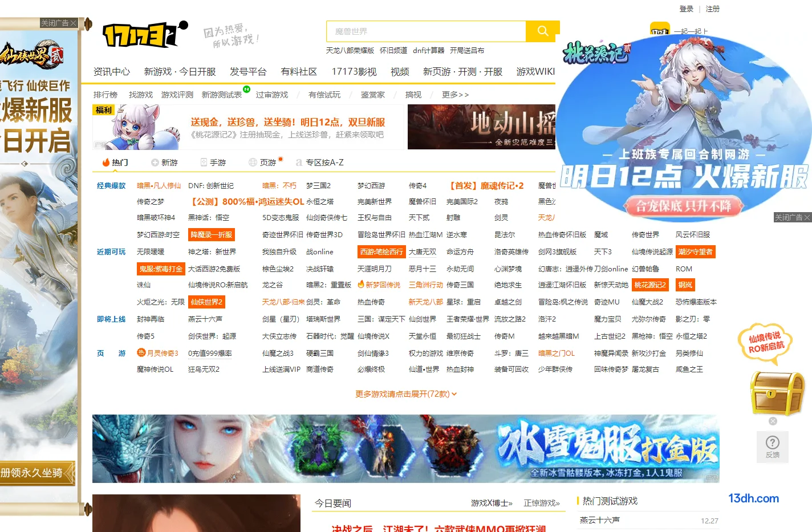Select the 新游 games tab
This screenshot has height=532, width=812.
(164, 163)
